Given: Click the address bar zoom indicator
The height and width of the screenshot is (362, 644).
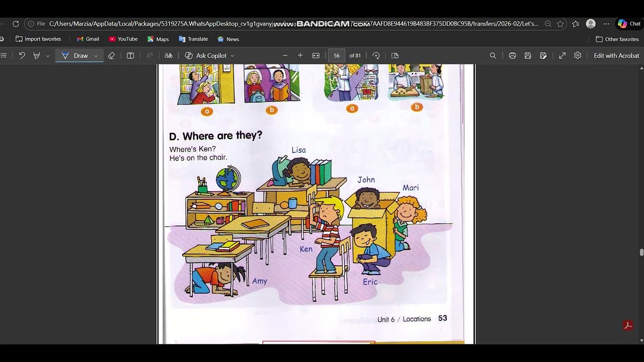Looking at the screenshot, I should (x=548, y=24).
